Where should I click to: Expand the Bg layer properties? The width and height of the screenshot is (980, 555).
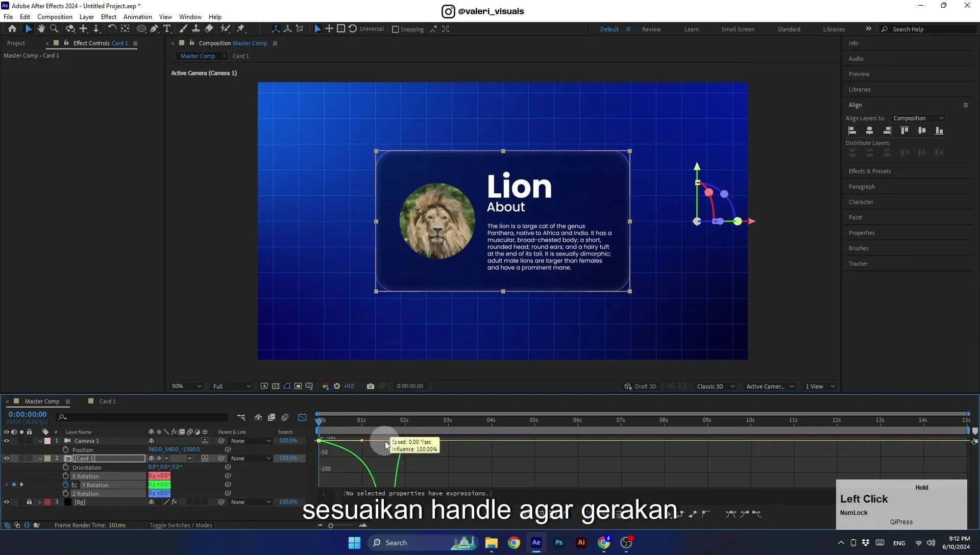pyautogui.click(x=39, y=502)
